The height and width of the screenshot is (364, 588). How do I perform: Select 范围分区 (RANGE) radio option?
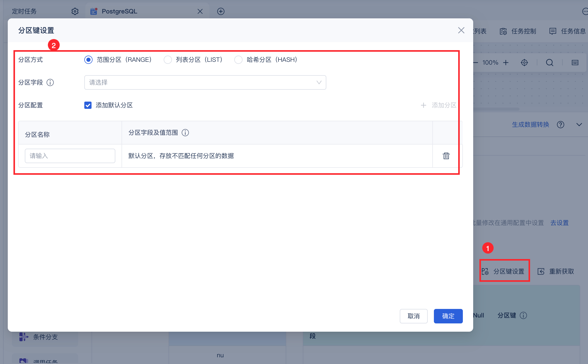(x=88, y=60)
